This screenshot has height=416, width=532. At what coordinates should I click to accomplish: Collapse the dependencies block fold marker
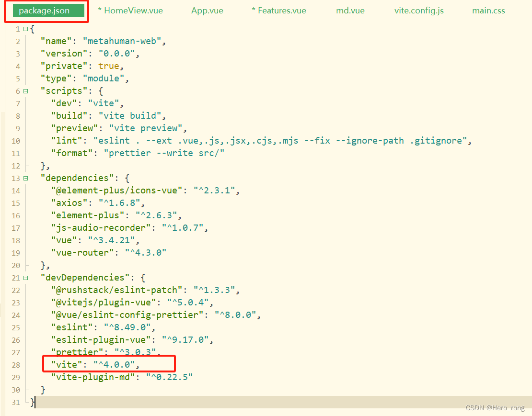click(x=25, y=178)
